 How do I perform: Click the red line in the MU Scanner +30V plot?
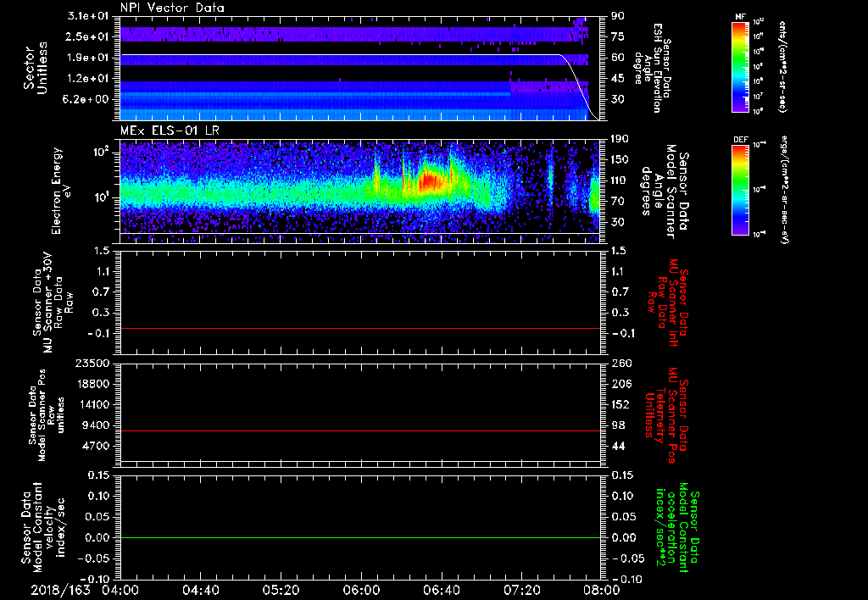pyautogui.click(x=359, y=329)
